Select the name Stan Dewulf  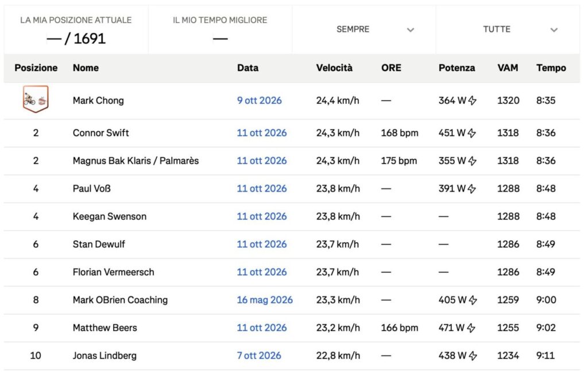tap(99, 244)
